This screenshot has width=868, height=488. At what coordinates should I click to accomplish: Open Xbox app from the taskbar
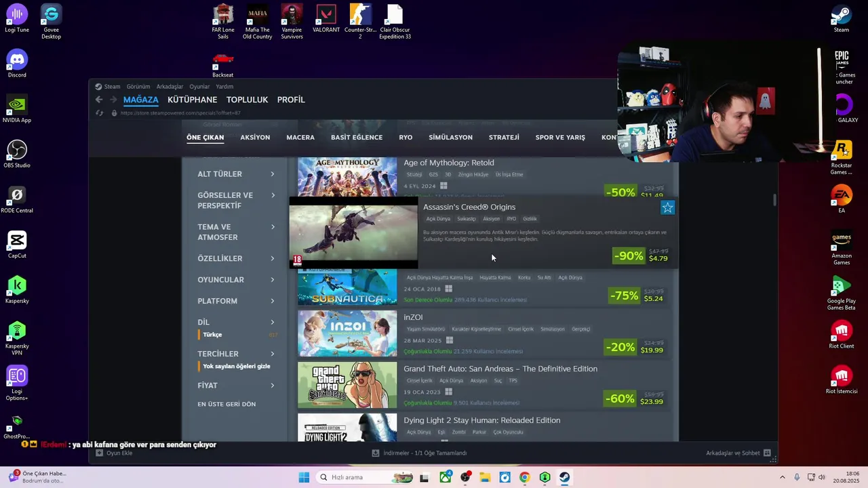[446, 477]
